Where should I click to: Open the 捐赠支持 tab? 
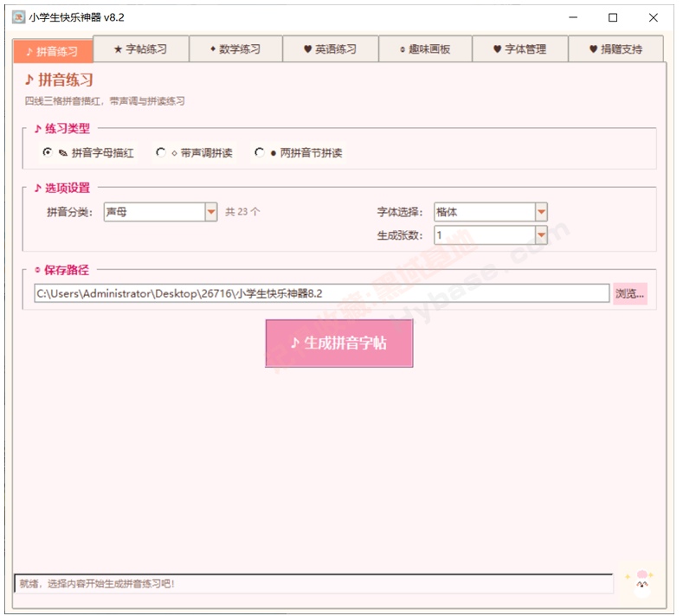pyautogui.click(x=616, y=48)
